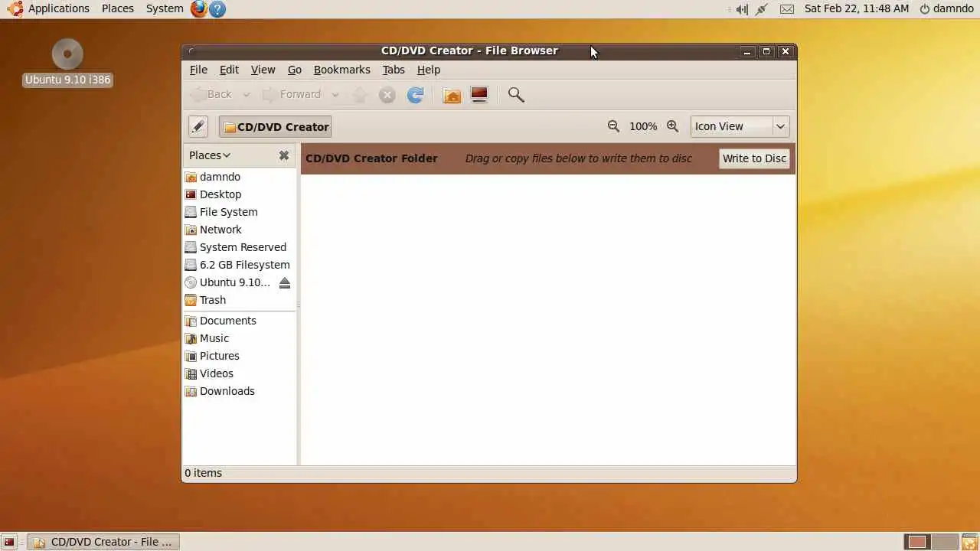Toggle text location entry pencil button
Viewport: 980px width, 551px height.
pyautogui.click(x=198, y=126)
